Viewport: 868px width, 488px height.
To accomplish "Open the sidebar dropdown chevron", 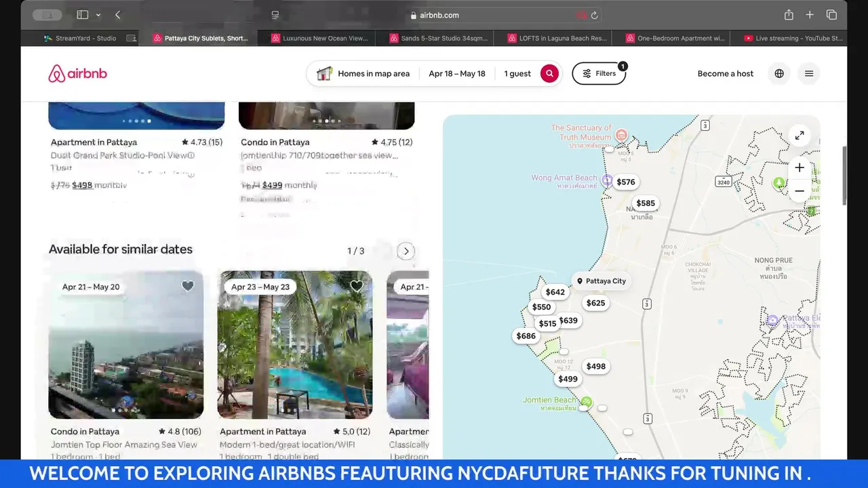I will point(98,15).
